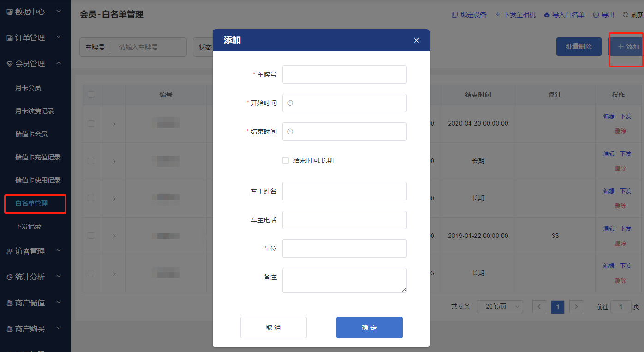Expand the 订单管理 menu chevron
This screenshot has width=644, height=352.
click(x=59, y=37)
